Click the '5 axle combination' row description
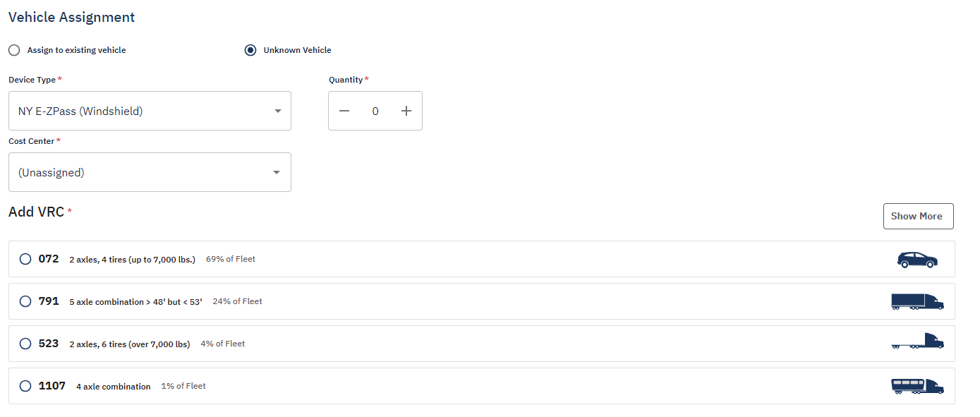Screen dimensions: 980x417 pyautogui.click(x=135, y=302)
